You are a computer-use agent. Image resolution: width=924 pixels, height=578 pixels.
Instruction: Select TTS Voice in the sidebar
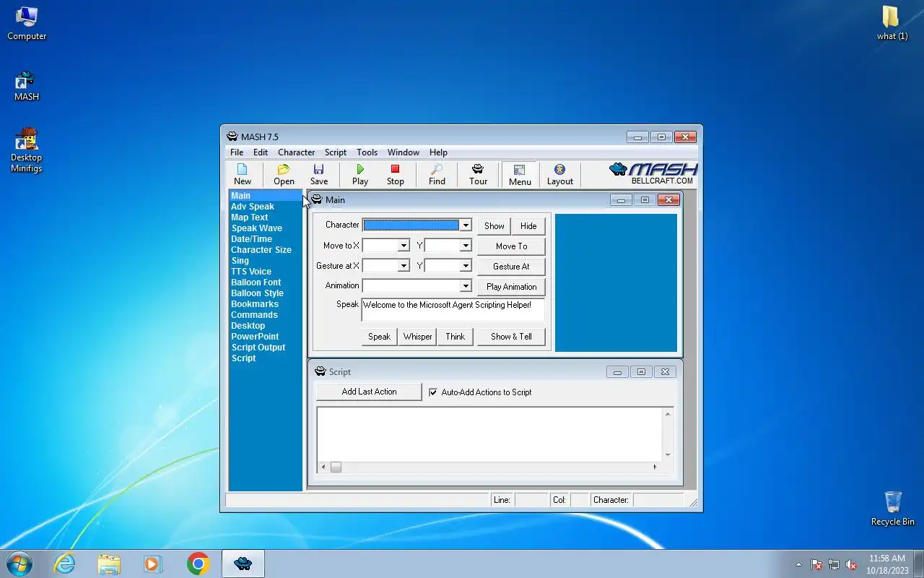click(251, 272)
